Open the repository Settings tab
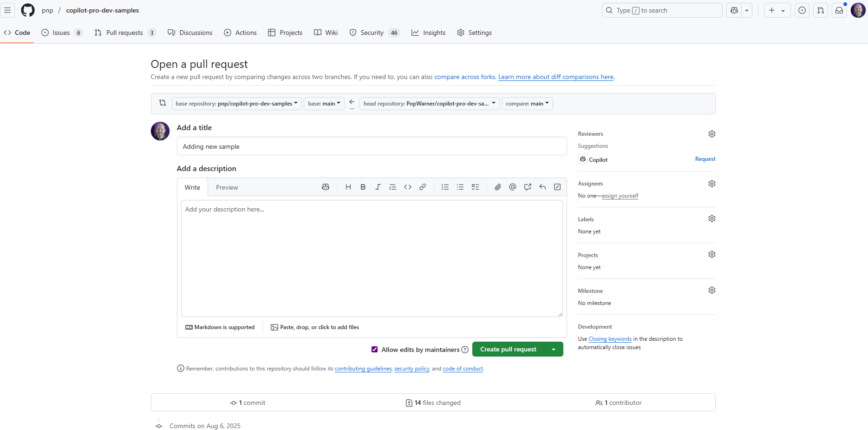Screen dimensions: 868x430 coord(474,33)
